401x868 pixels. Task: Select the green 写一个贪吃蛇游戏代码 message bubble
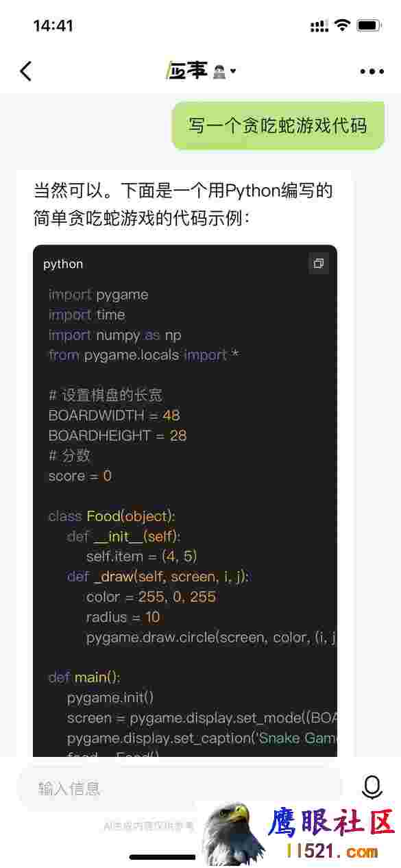278,126
